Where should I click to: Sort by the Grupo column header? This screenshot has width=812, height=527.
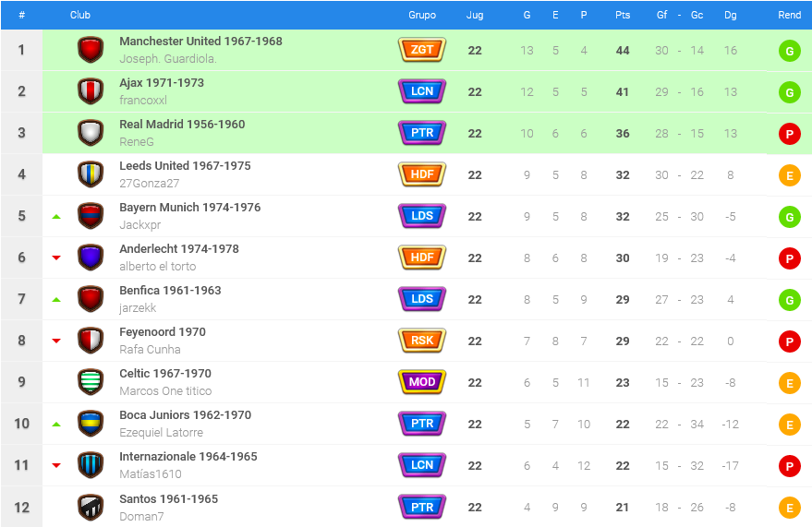pyautogui.click(x=422, y=15)
